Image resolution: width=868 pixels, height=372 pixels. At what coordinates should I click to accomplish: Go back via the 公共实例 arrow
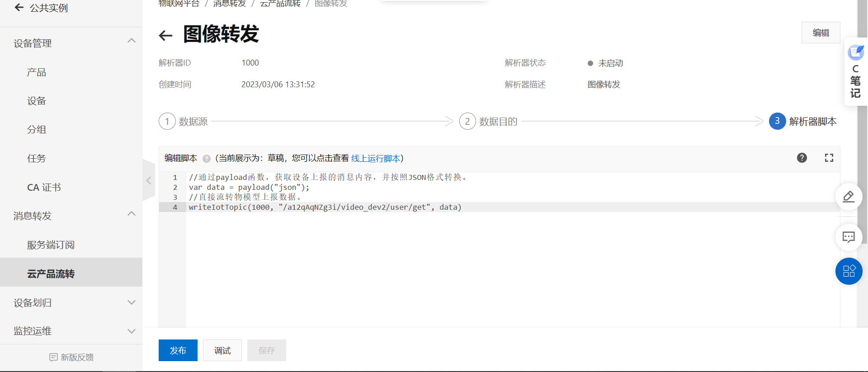19,7
